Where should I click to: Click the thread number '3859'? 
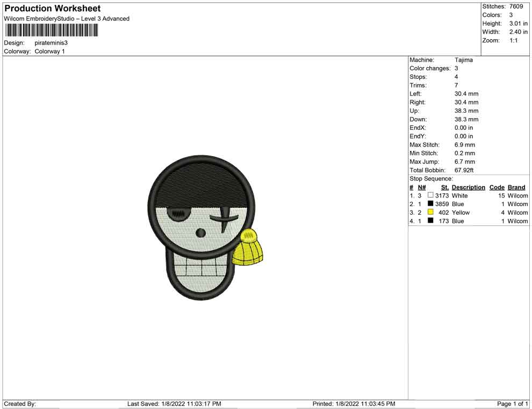coord(442,204)
